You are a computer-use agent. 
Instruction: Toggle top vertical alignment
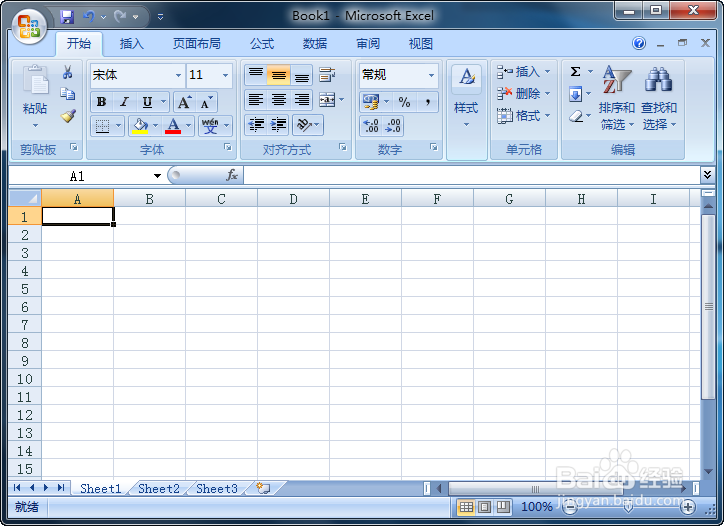256,74
